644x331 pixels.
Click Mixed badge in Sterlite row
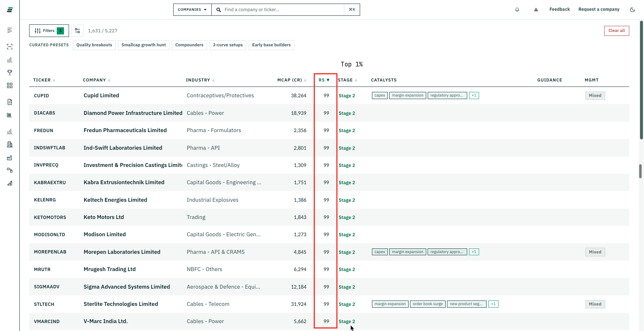tap(595, 304)
